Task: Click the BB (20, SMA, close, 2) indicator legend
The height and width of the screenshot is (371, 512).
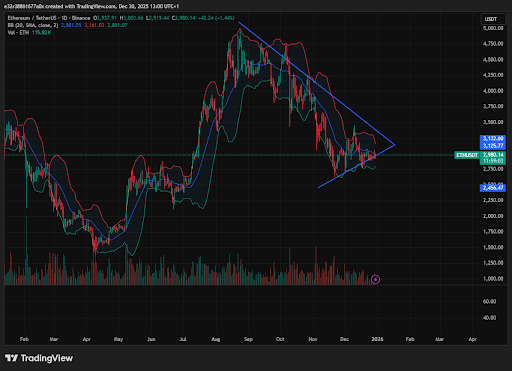Action: 33,25
